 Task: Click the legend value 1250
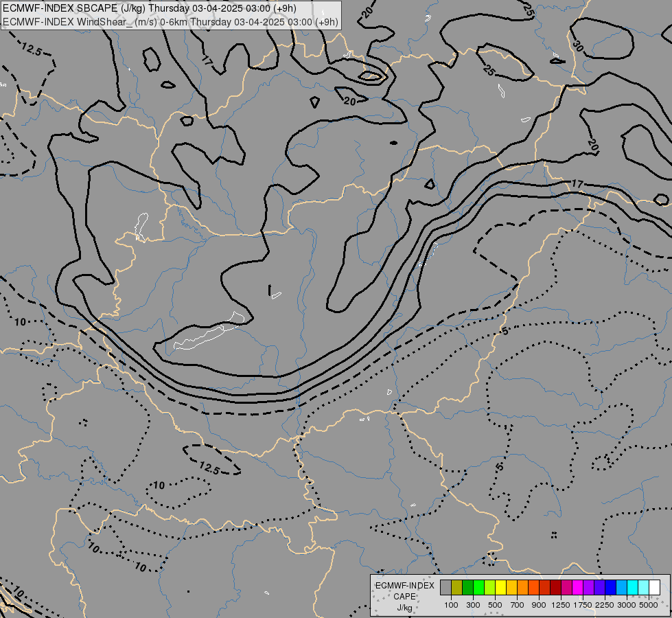click(561, 605)
